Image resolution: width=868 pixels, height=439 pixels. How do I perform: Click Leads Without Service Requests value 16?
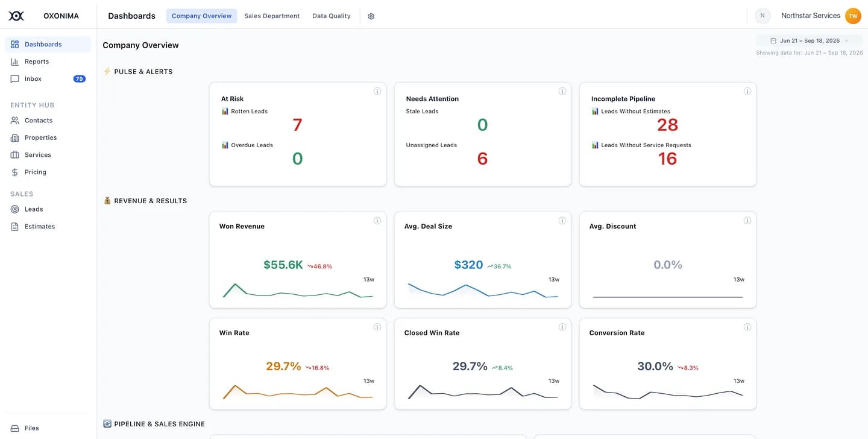(668, 159)
